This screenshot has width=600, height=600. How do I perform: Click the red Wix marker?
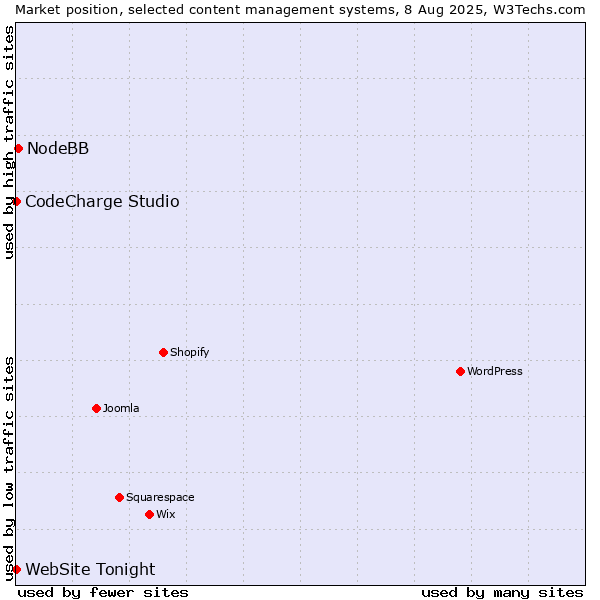click(150, 515)
